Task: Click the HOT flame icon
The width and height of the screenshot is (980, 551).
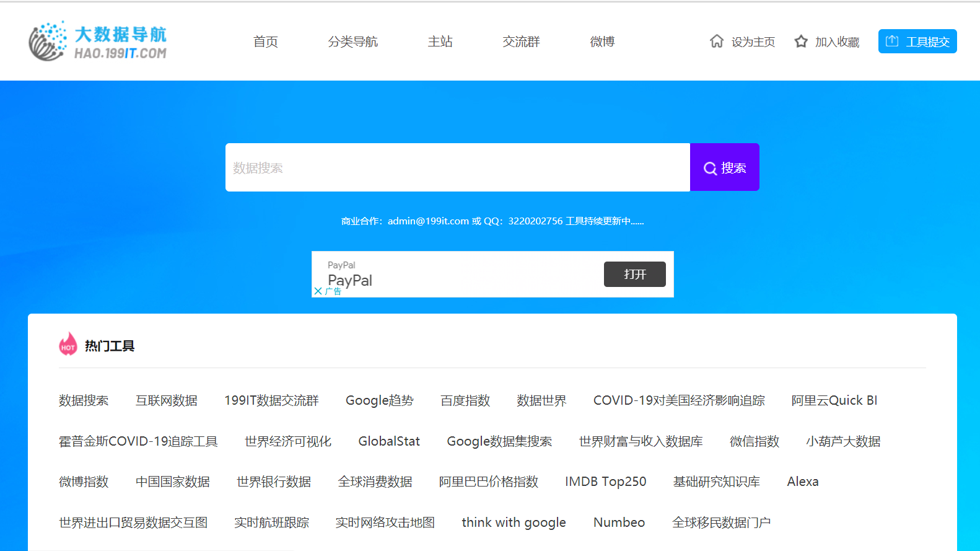Action: point(68,344)
